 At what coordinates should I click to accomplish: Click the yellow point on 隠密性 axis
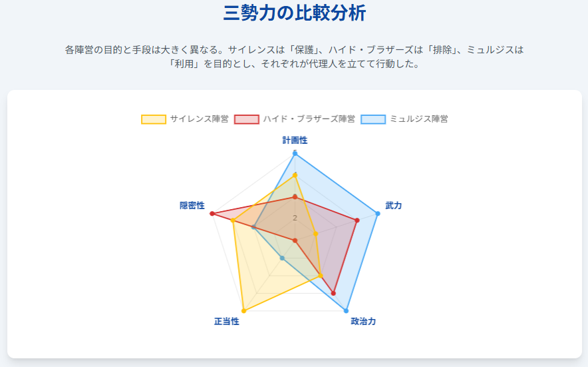pos(233,220)
